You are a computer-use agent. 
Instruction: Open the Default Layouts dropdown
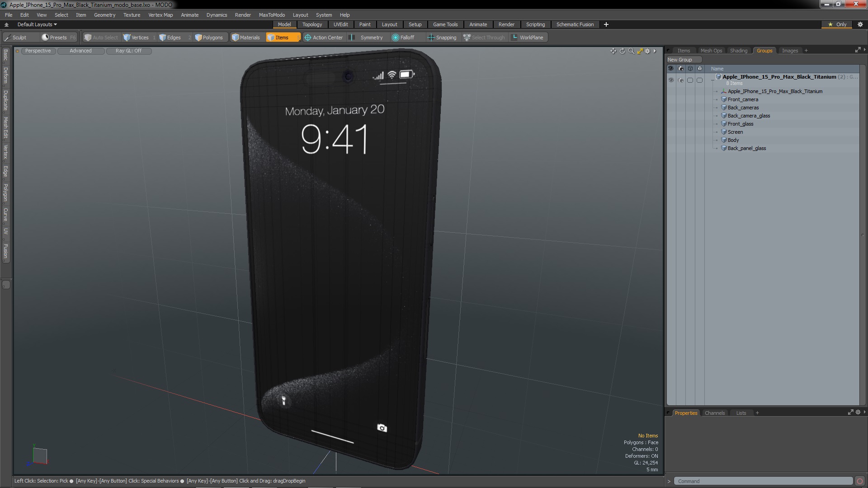tap(37, 24)
